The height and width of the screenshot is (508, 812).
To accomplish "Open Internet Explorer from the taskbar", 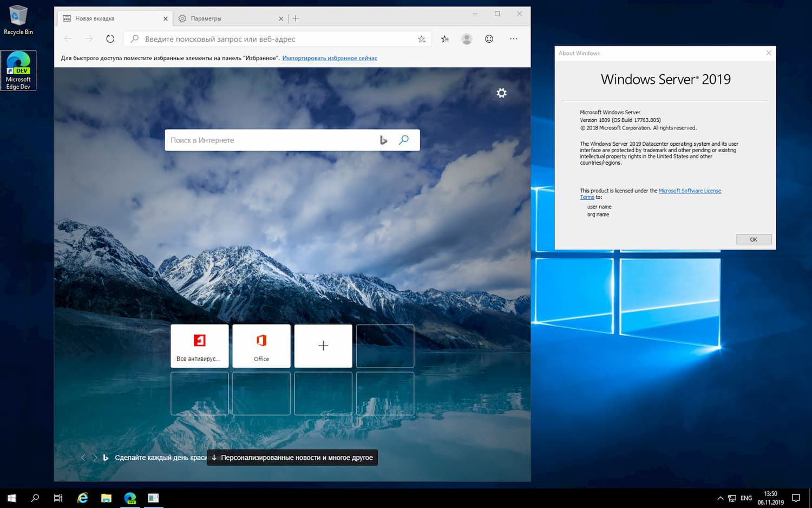I will (x=82, y=498).
